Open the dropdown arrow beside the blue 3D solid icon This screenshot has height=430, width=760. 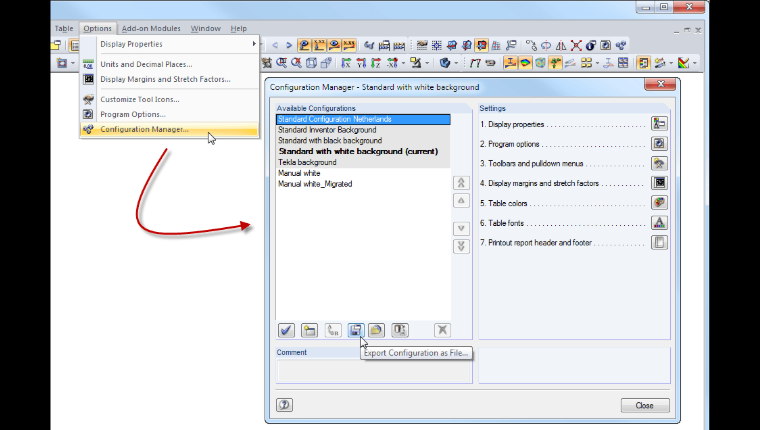[x=456, y=63]
